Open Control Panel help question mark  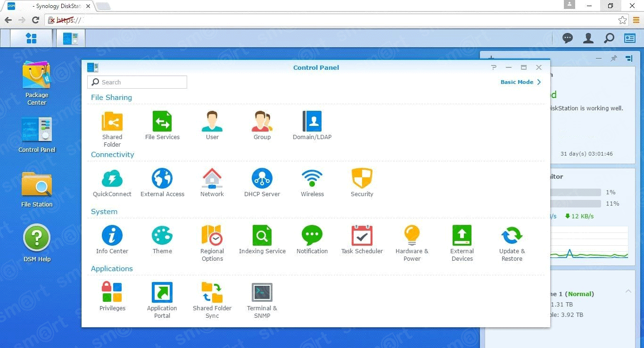494,67
